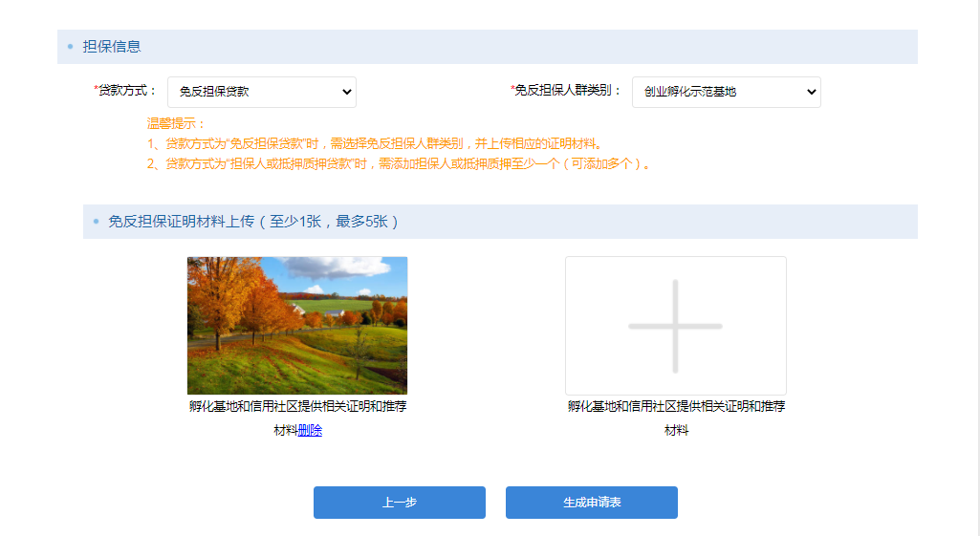Click the plus icon to upload material
Image resolution: width=980 pixels, height=536 pixels.
point(676,326)
